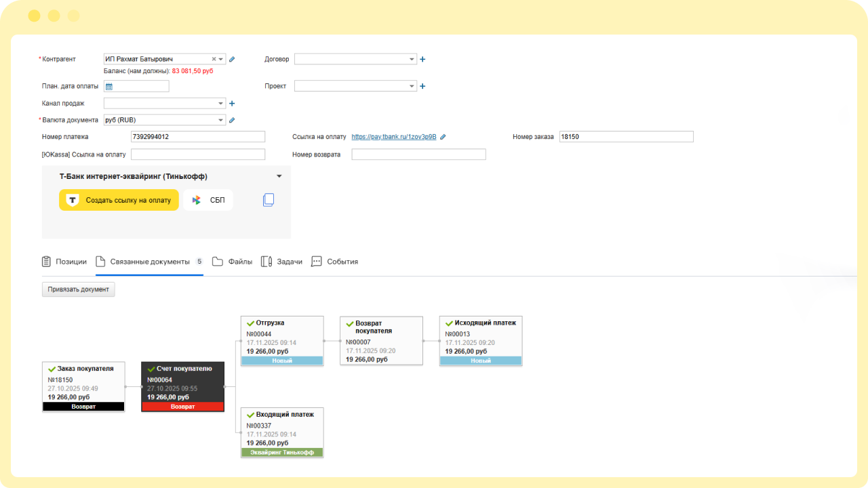Click the Номер заказа input field
Viewport: 868px width, 488px height.
pyautogui.click(x=626, y=137)
